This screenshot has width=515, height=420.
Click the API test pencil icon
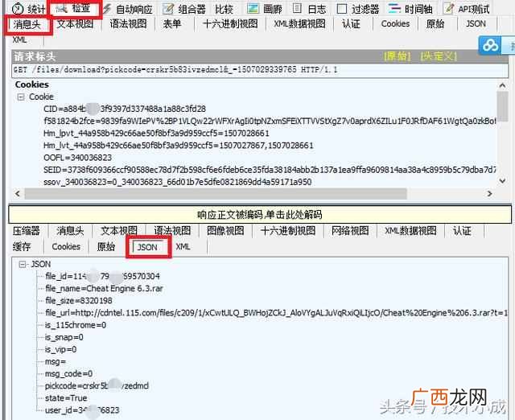tap(448, 9)
